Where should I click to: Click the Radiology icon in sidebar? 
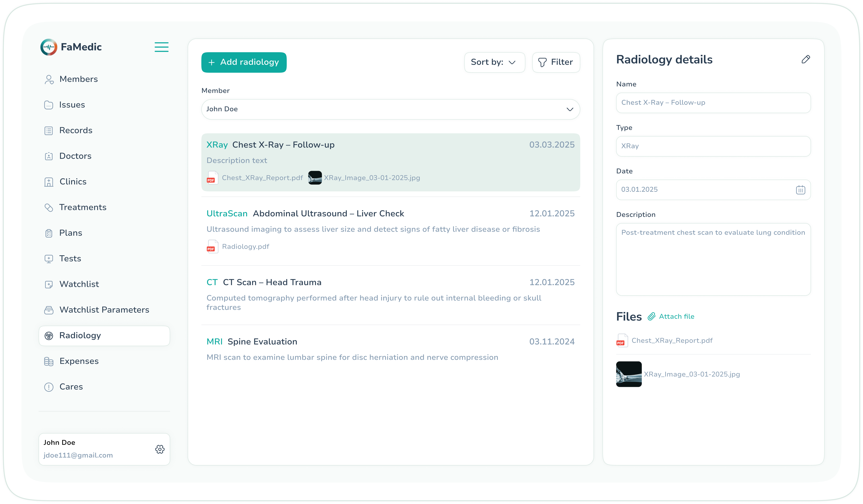coord(49,336)
